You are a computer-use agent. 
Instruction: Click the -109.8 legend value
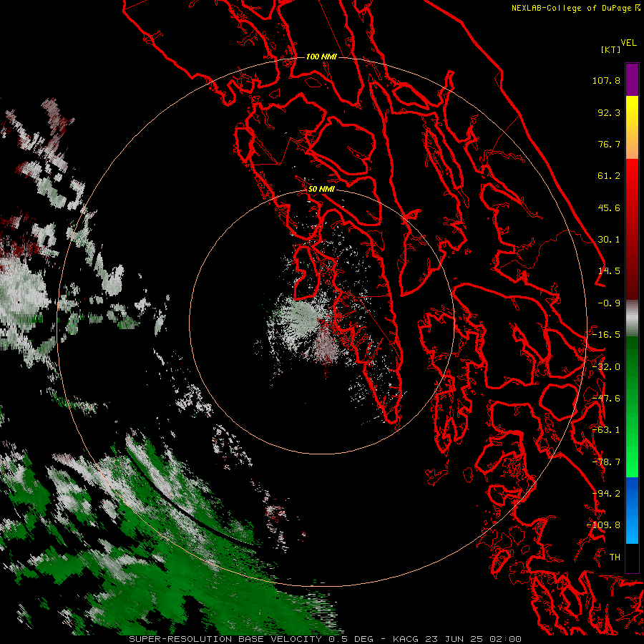click(x=604, y=525)
